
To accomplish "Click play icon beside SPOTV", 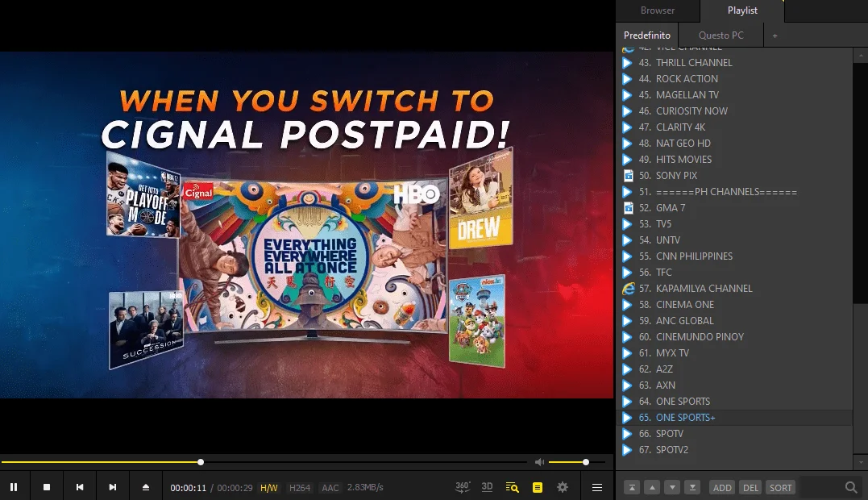I will pyautogui.click(x=627, y=434).
